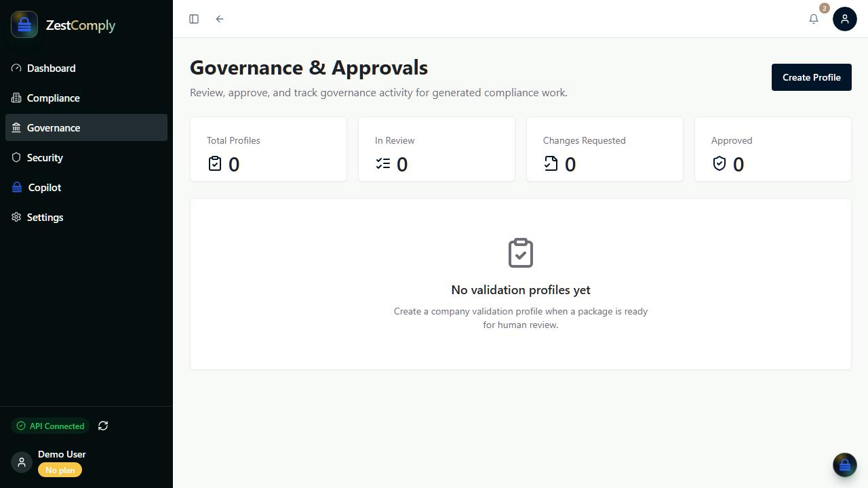Open the user profile avatar menu
The width and height of the screenshot is (868, 488).
pos(845,19)
